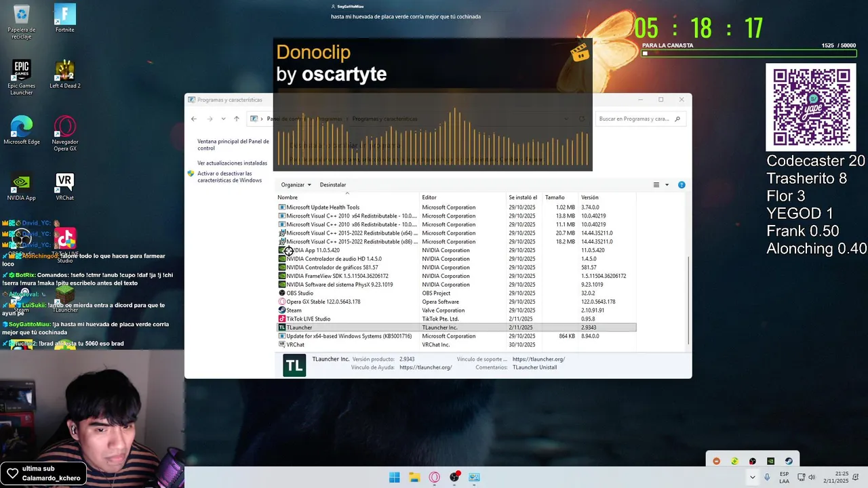Select Update for x64-based Windows Systems (KB5001716)

(456, 336)
